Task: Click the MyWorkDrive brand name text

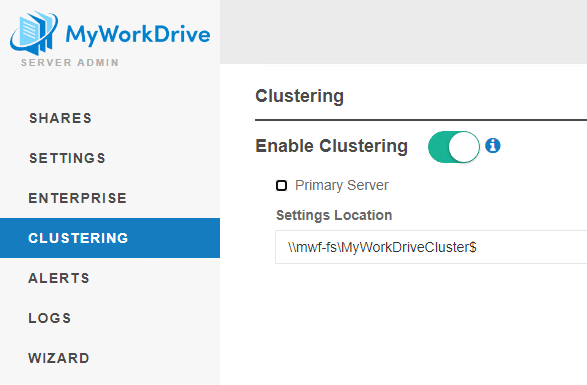Action: pyautogui.click(x=138, y=35)
